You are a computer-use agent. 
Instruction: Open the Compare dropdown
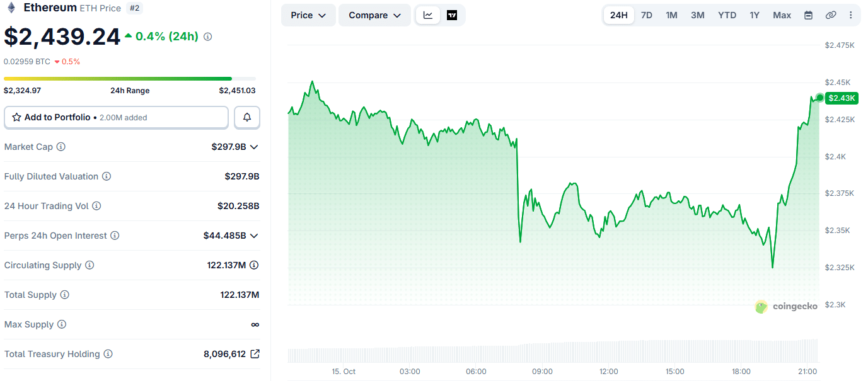374,15
